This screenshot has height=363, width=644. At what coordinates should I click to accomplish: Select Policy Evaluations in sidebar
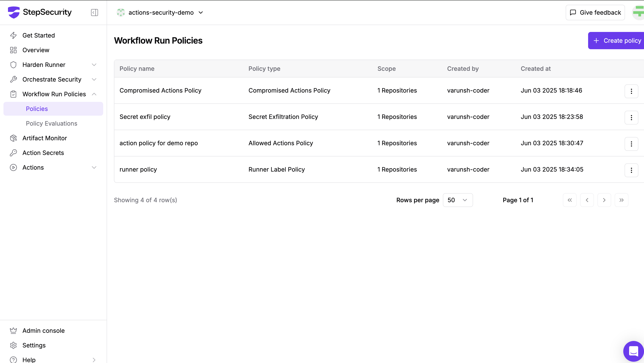click(52, 123)
